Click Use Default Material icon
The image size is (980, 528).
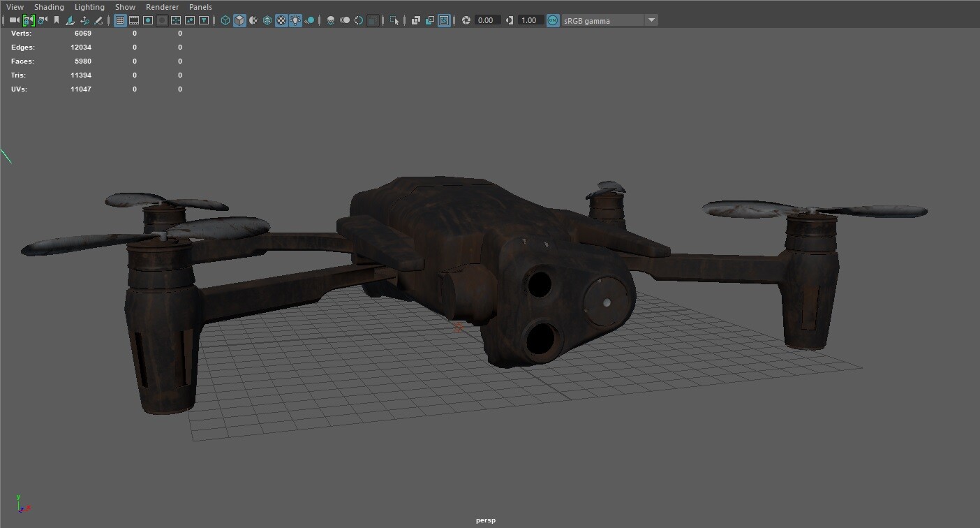253,20
